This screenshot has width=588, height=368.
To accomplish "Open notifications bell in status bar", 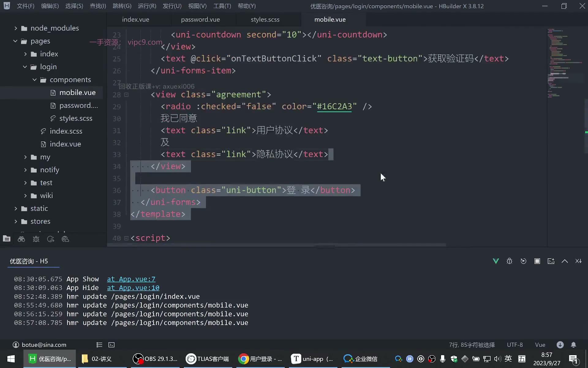I will pos(574,345).
